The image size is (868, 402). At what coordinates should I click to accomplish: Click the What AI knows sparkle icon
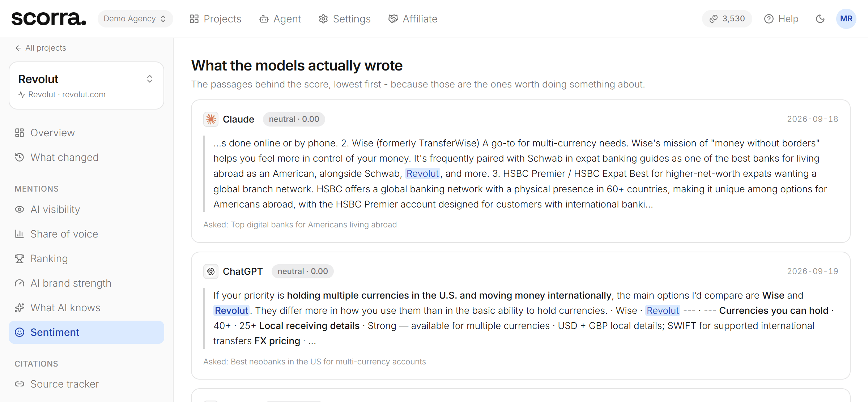pos(20,308)
